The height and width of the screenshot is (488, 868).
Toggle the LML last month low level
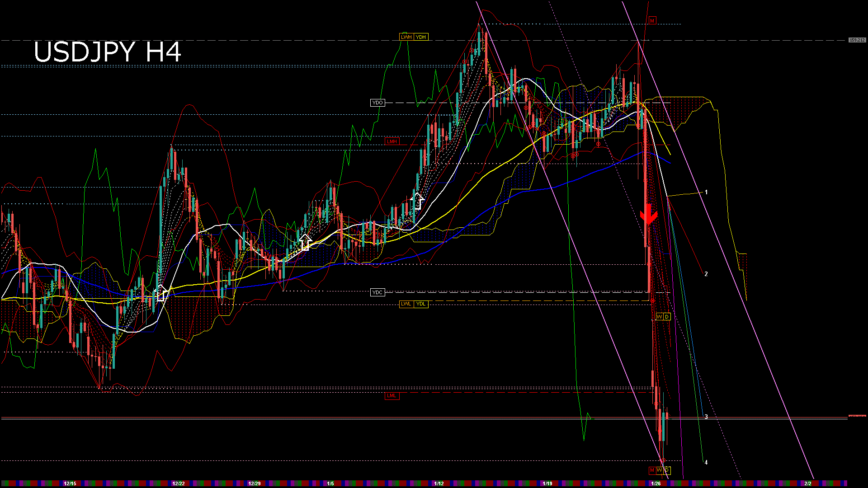[392, 395]
